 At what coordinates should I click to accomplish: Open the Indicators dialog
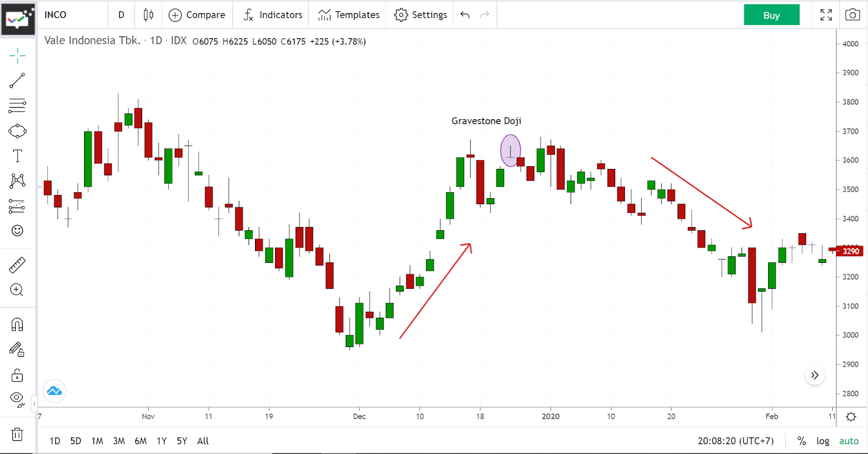tap(272, 15)
